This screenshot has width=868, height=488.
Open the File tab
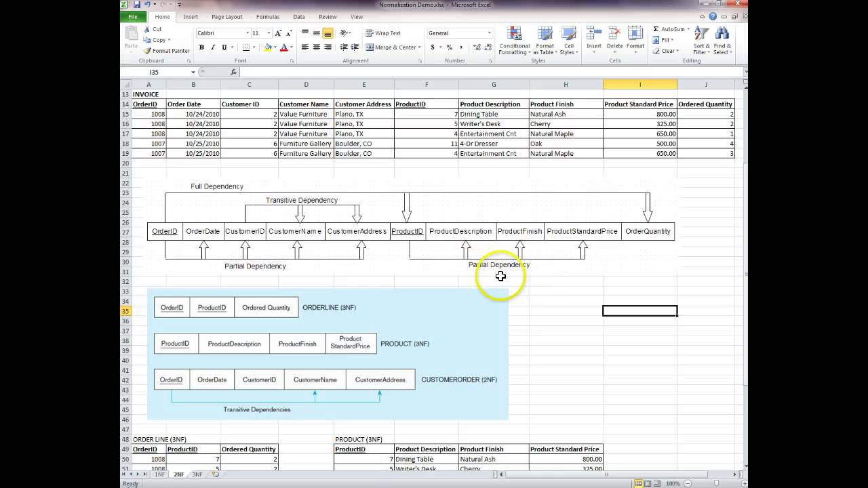(134, 16)
